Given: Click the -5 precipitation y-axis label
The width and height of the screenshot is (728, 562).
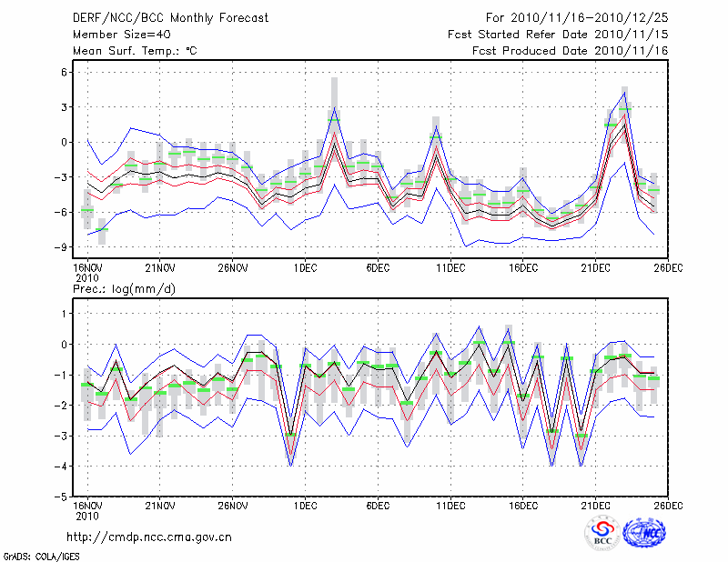Looking at the screenshot, I should (62, 497).
